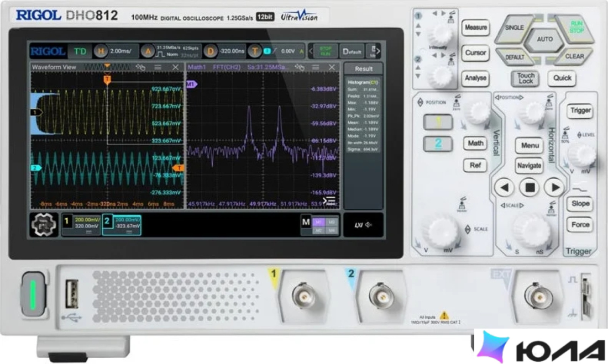This screenshot has width=608, height=364.
Task: Click the DEFAULT hardware key
Action: (x=515, y=57)
